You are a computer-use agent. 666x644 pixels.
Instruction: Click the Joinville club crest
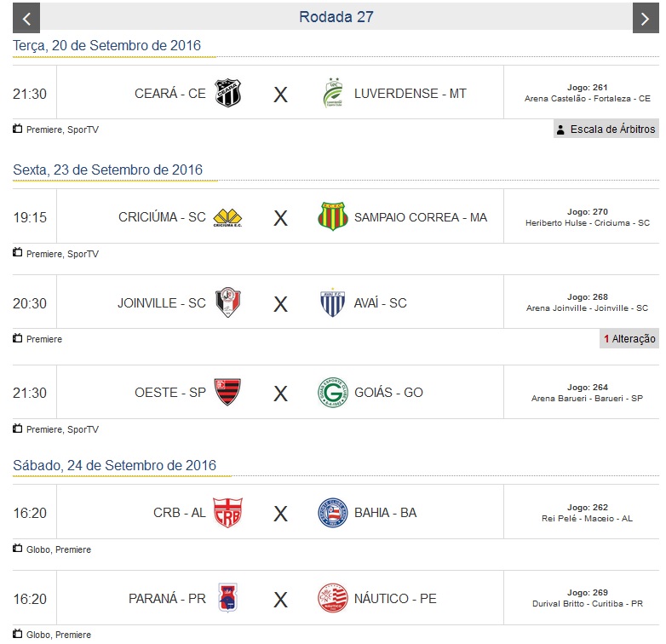click(227, 302)
